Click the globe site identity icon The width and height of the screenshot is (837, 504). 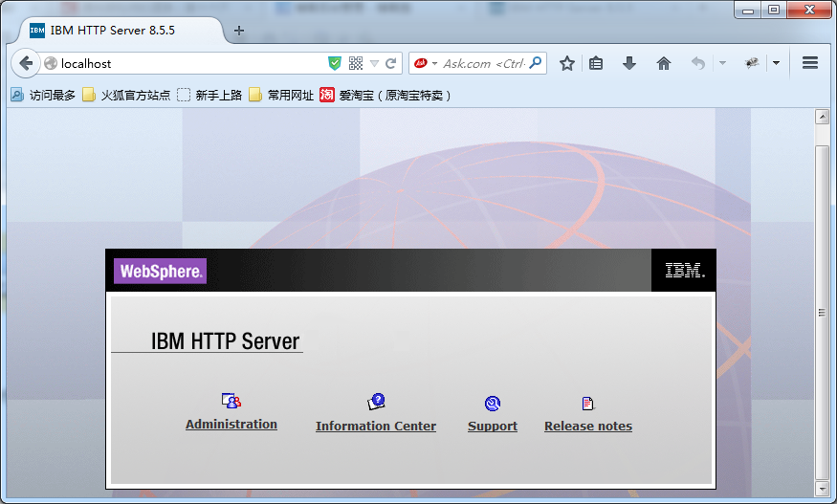[51, 63]
